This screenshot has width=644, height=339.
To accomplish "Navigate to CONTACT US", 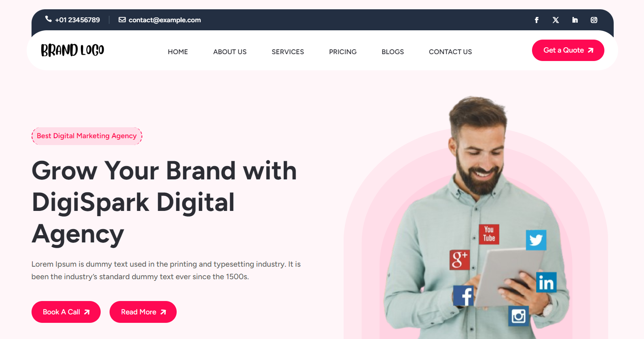I will click(450, 52).
